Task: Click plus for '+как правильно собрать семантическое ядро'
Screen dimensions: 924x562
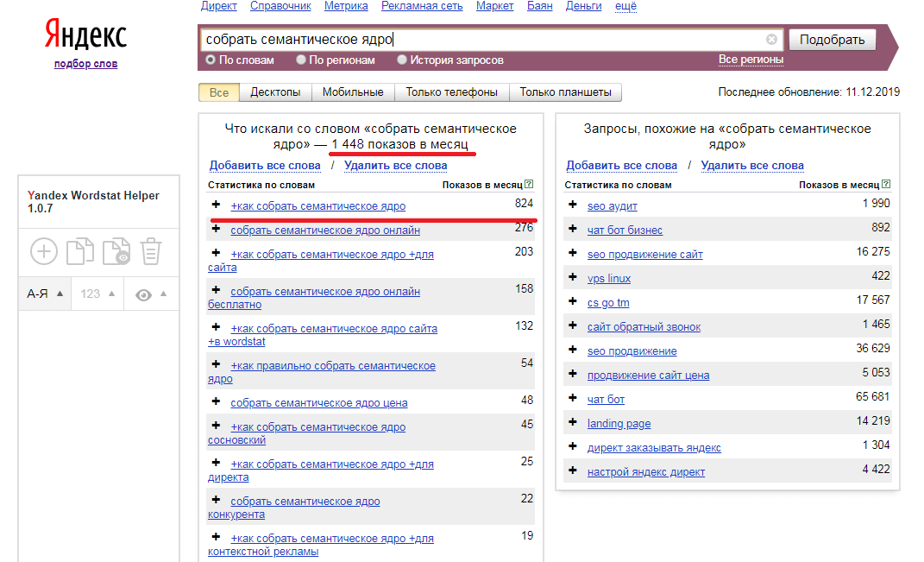Action: click(216, 364)
